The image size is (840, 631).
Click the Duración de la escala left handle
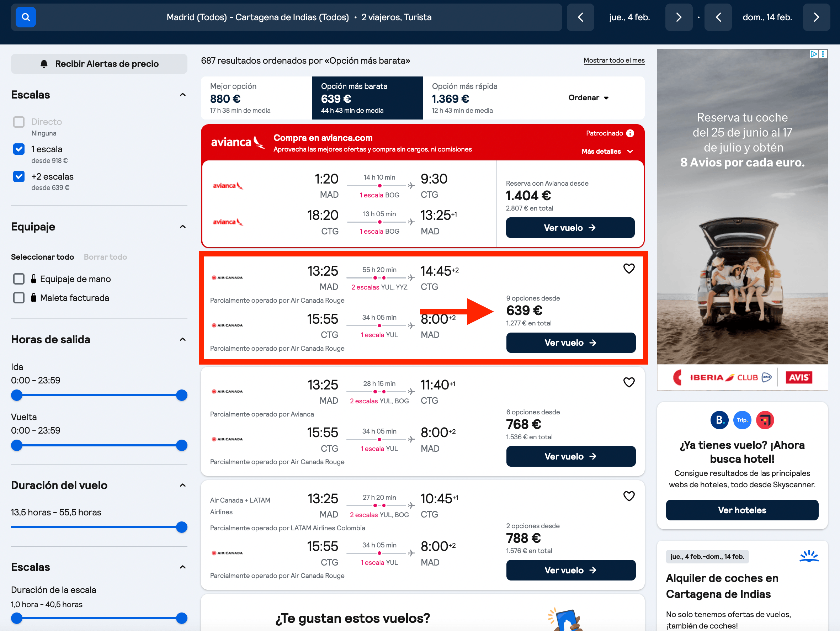[x=17, y=619]
